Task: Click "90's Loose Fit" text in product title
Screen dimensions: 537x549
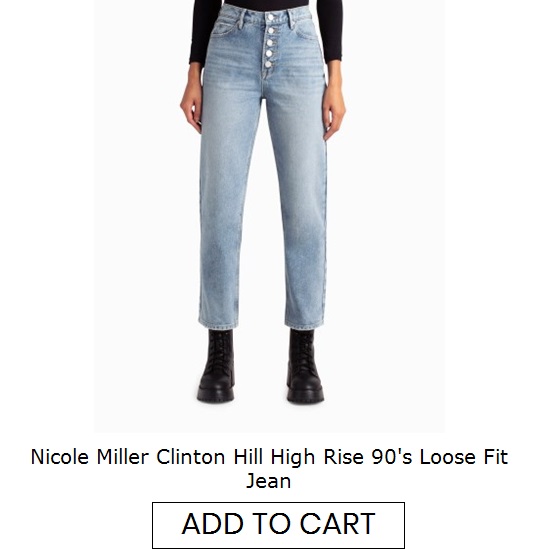Action: click(x=440, y=457)
